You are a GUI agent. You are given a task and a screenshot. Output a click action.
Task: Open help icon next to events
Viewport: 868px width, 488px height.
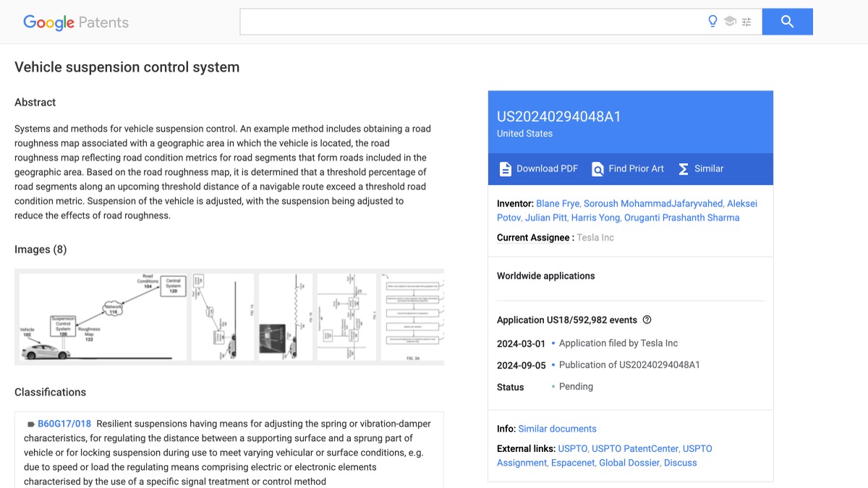pyautogui.click(x=647, y=320)
